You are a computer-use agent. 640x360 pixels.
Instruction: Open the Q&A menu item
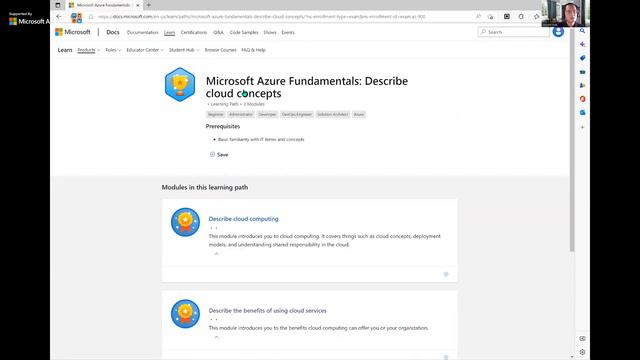(218, 32)
